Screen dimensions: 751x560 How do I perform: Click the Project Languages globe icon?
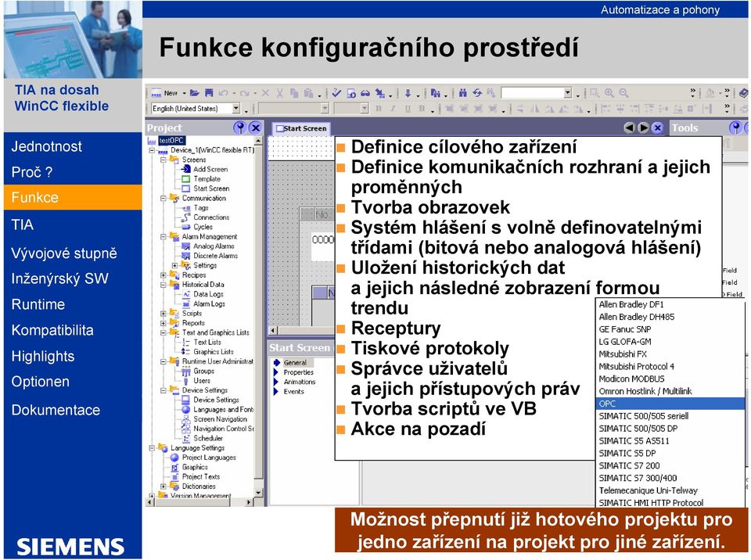(174, 458)
